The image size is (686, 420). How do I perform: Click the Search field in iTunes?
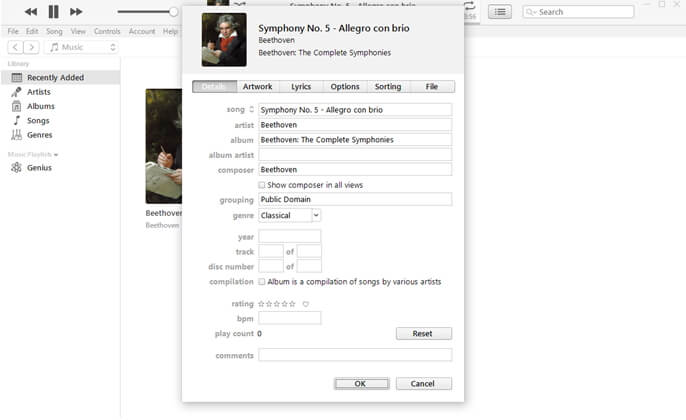pos(578,12)
